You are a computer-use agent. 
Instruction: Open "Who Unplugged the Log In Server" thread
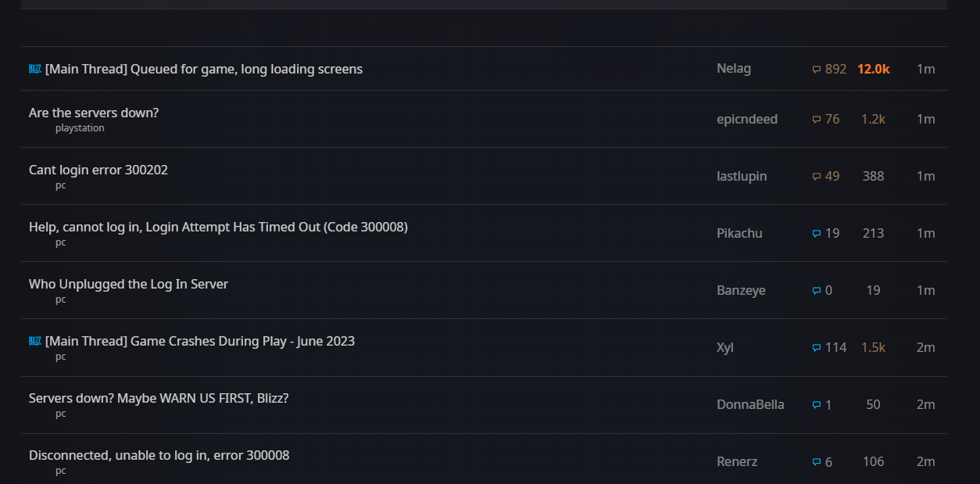point(128,284)
